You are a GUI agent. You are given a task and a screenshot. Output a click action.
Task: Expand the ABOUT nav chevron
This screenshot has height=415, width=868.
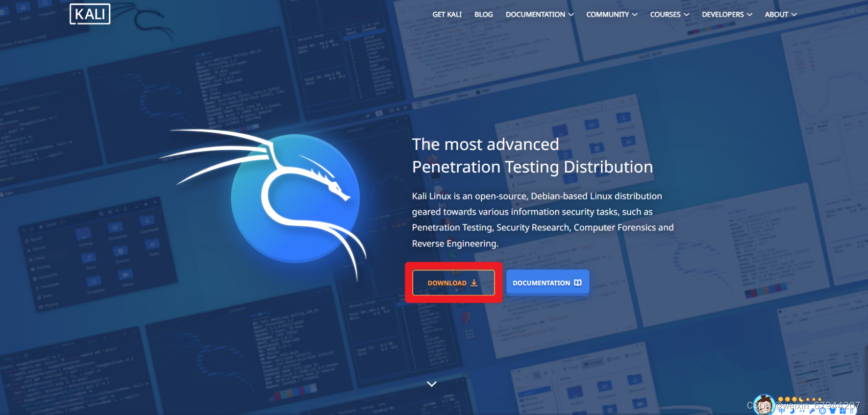[794, 15]
